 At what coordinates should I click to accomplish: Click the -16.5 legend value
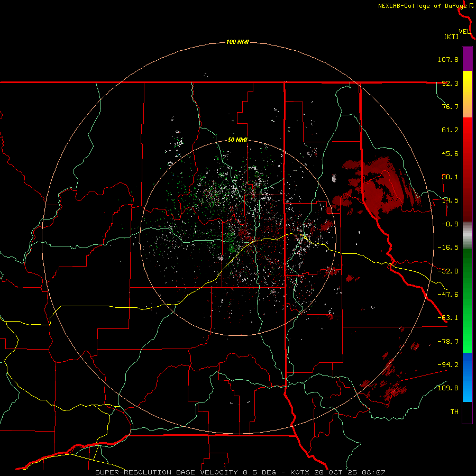(448, 248)
